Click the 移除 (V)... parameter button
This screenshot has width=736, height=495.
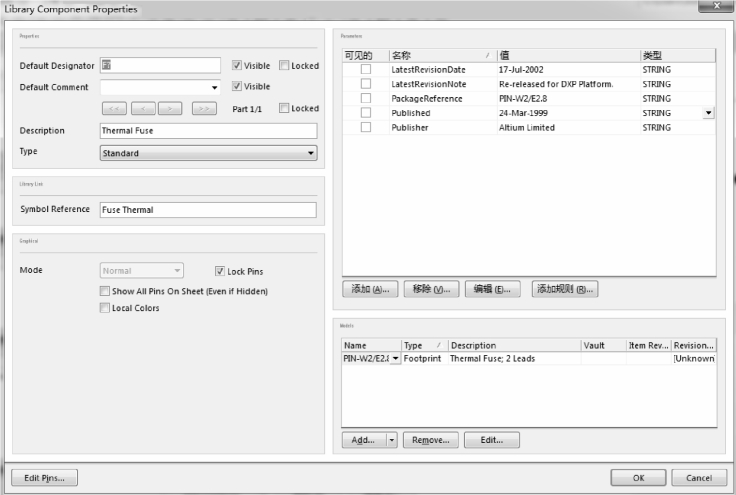tap(431, 289)
